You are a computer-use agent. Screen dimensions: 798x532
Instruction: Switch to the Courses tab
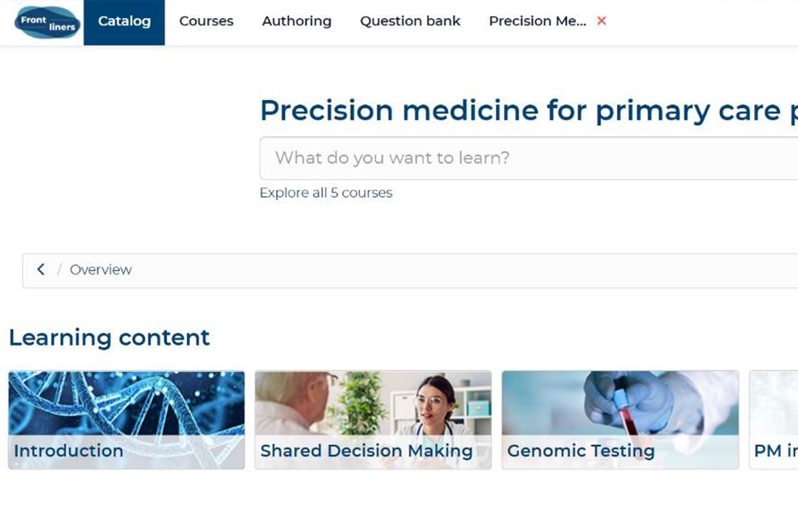[206, 21]
